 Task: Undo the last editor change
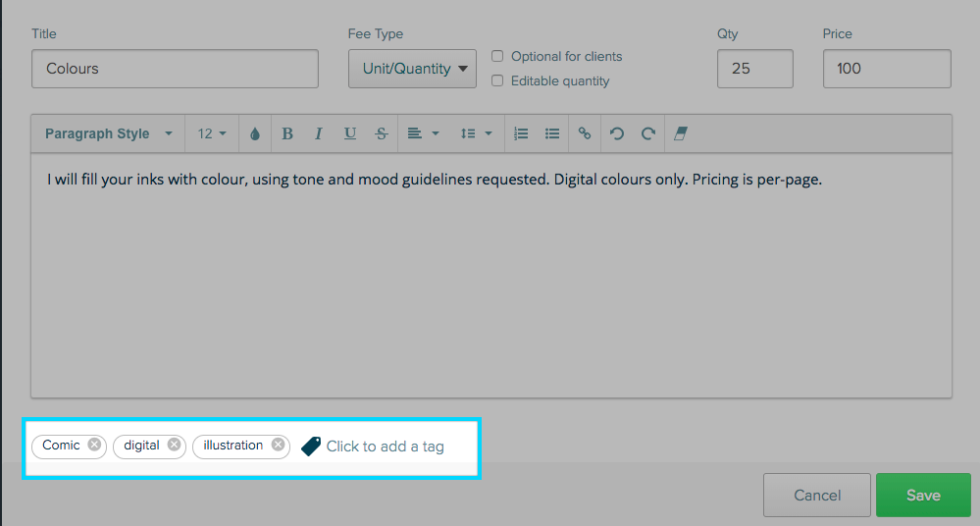click(616, 133)
